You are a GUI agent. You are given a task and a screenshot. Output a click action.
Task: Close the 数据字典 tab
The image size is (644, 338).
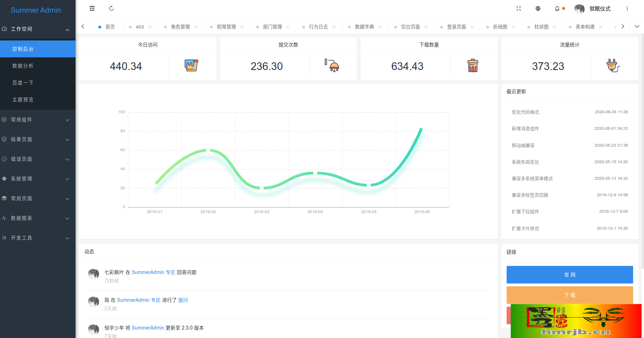(380, 27)
